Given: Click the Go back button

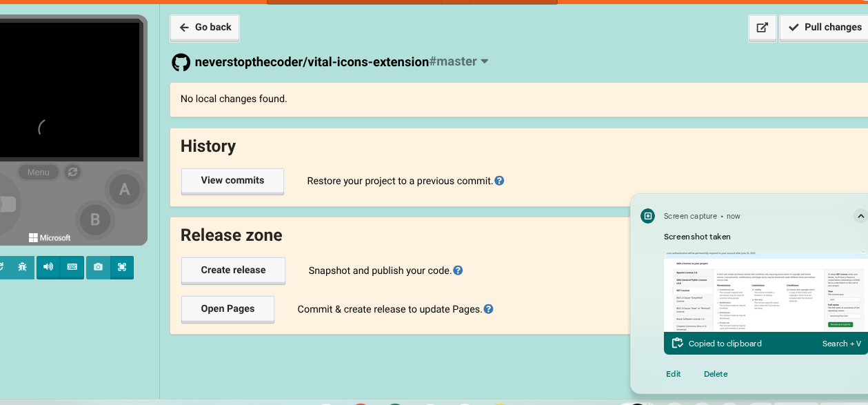Looking at the screenshot, I should [x=205, y=28].
